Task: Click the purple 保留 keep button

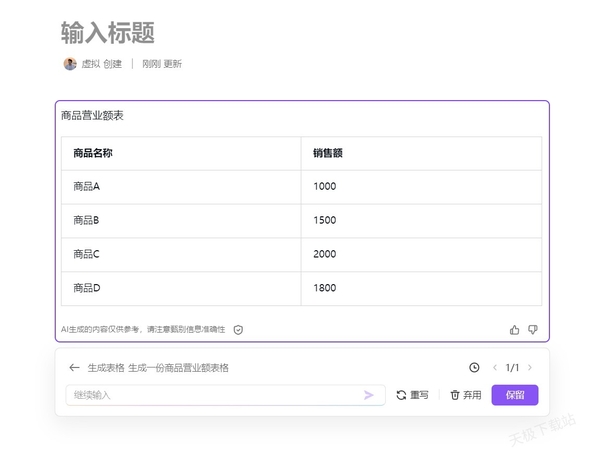Action: (514, 395)
